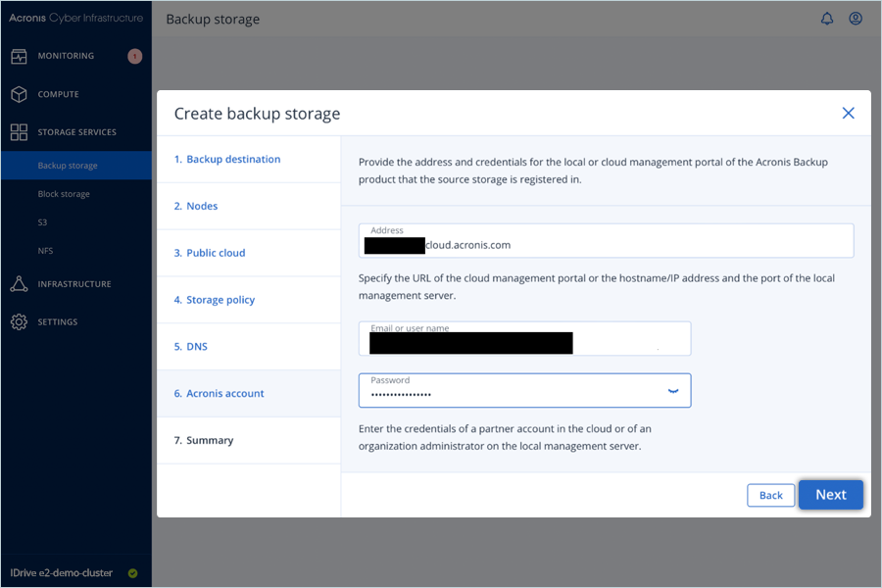Select the Public cloud step
The image size is (882, 588).
(216, 253)
